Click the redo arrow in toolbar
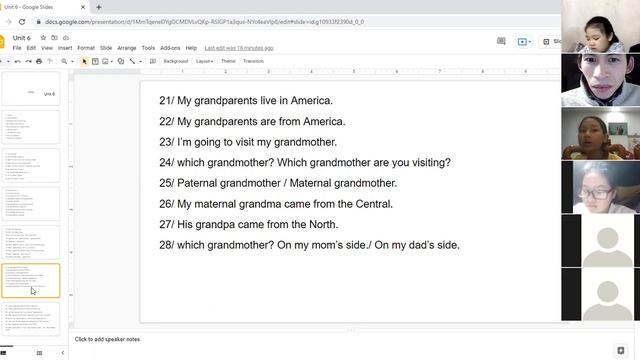The image size is (640, 360). (x=28, y=61)
